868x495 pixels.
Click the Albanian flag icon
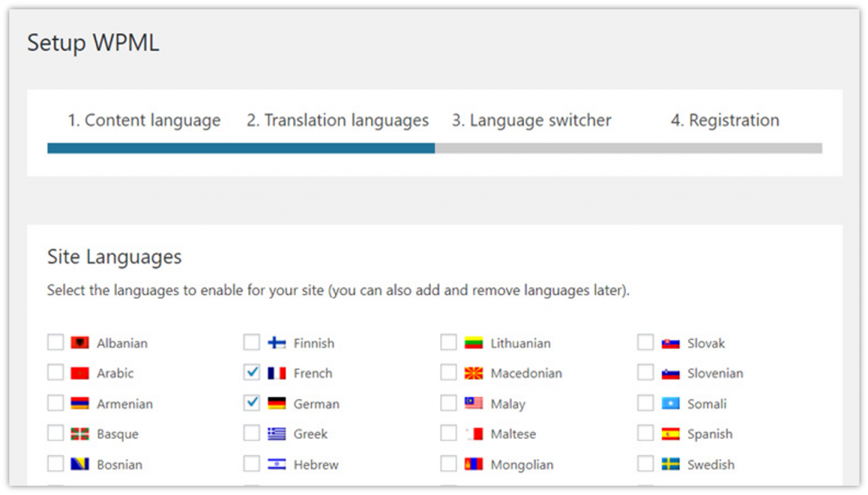tap(81, 342)
